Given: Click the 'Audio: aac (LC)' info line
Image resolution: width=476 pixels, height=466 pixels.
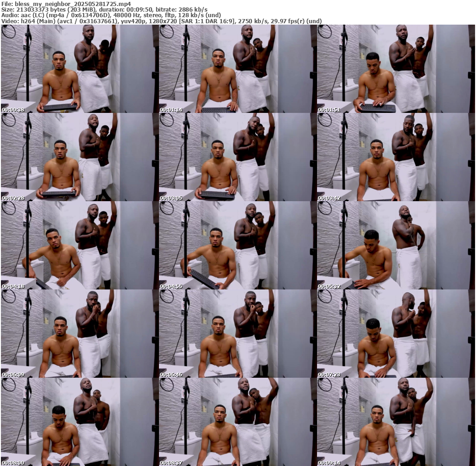Looking at the screenshot, I should pyautogui.click(x=111, y=15).
